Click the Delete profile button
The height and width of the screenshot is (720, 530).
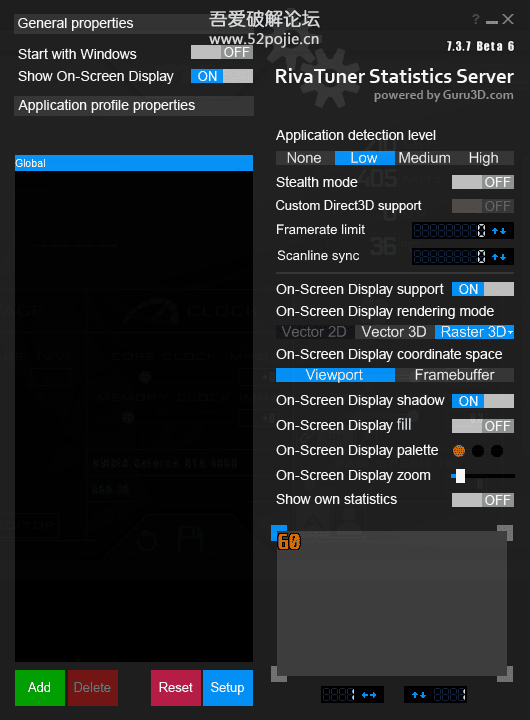coord(93,687)
